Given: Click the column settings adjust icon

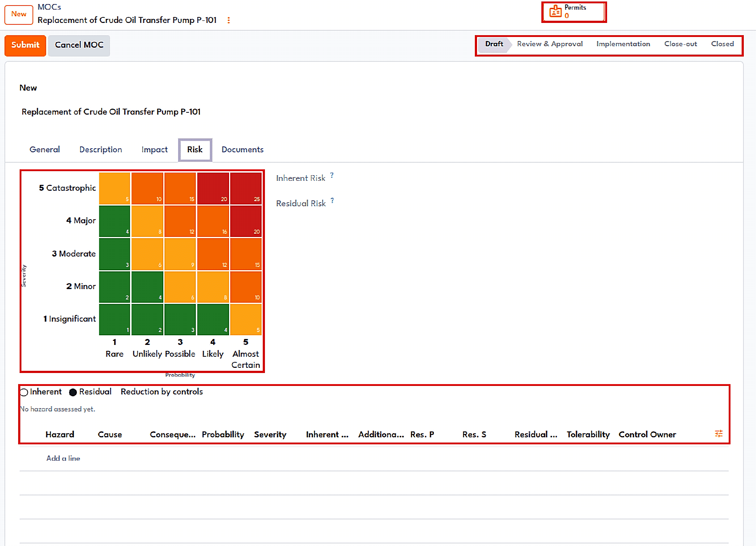Looking at the screenshot, I should click(x=718, y=434).
